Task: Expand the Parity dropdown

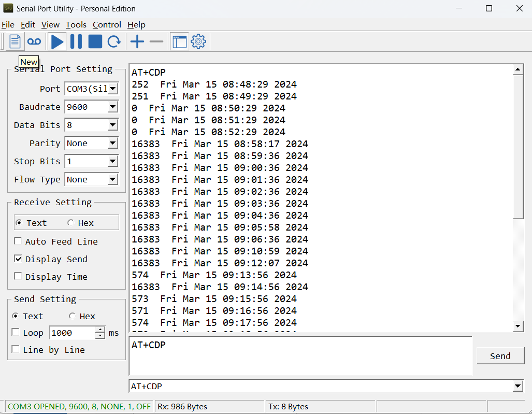Action: [x=113, y=143]
